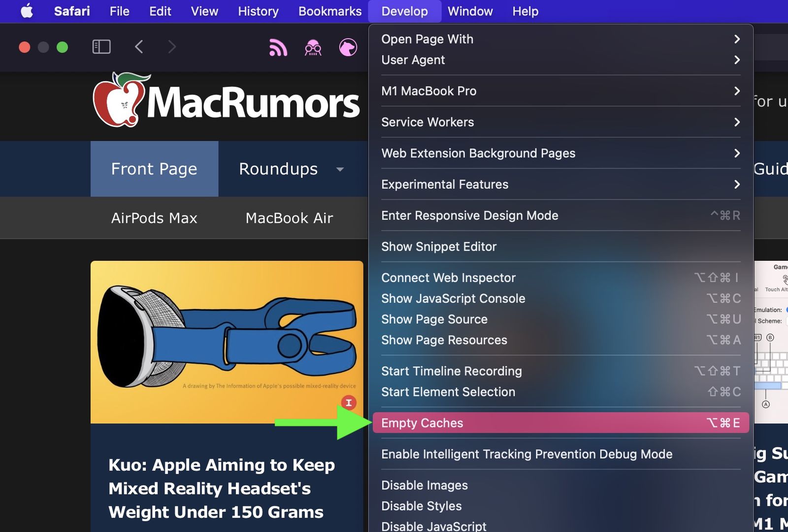Viewport: 788px width, 532px height.
Task: Expand the M1 MacBook Pro submenu
Action: click(x=561, y=91)
